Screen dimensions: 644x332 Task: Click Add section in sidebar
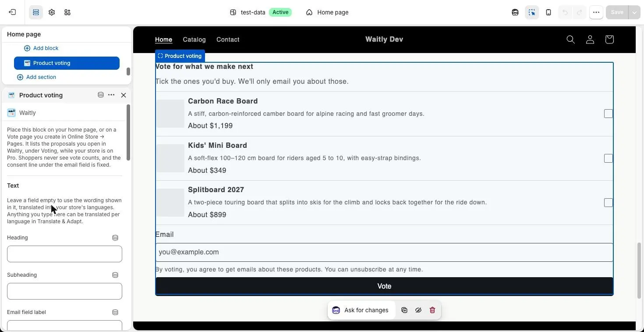[x=37, y=77]
